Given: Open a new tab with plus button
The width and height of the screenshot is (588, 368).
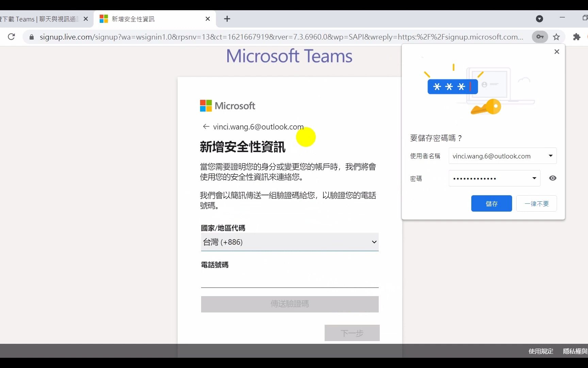Looking at the screenshot, I should click(x=227, y=19).
